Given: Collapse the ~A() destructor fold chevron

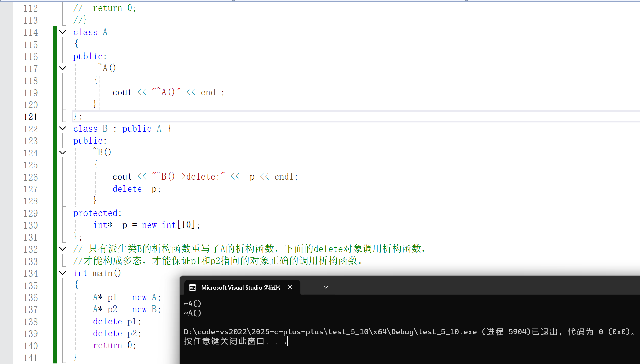Looking at the screenshot, I should (63, 68).
